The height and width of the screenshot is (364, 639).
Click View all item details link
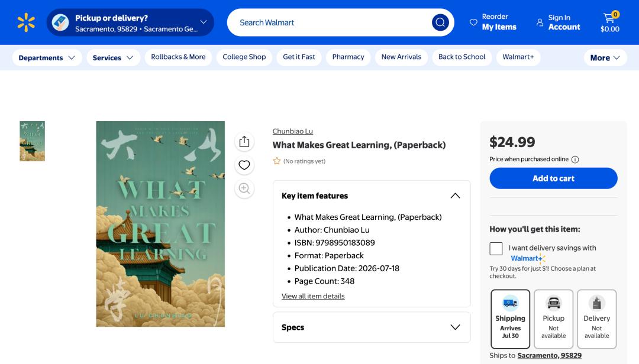point(313,296)
